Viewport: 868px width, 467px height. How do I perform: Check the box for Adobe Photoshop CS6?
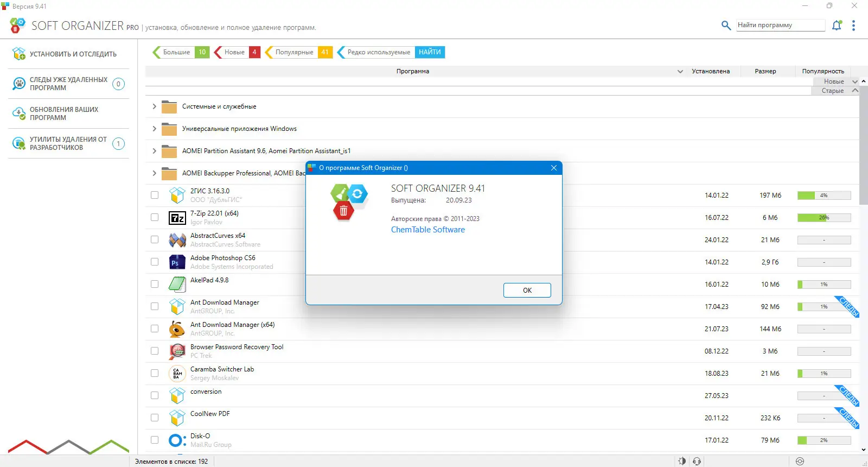(x=155, y=262)
